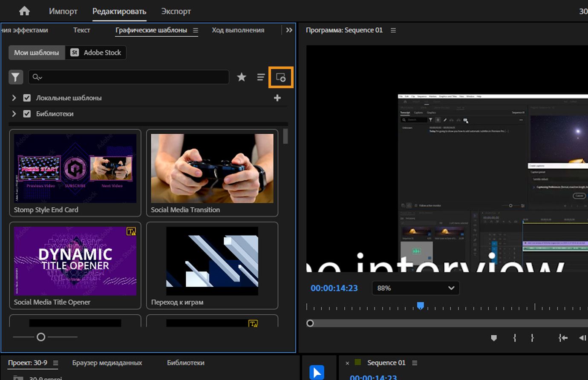
Task: Click the Add Marker icon
Action: point(494,338)
